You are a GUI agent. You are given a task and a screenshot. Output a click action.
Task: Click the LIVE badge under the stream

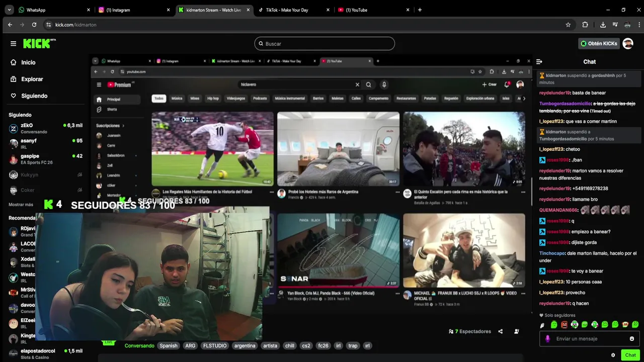(109, 342)
